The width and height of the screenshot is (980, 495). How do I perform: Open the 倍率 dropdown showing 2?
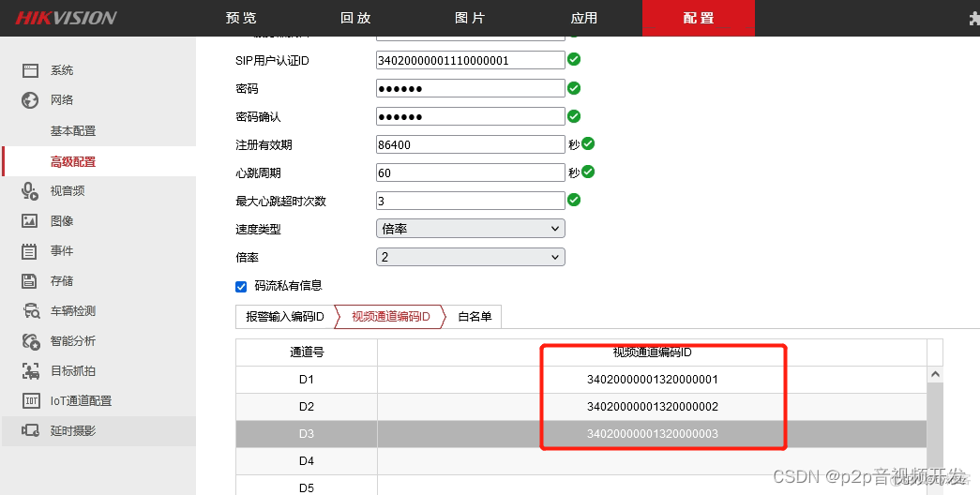point(471,257)
